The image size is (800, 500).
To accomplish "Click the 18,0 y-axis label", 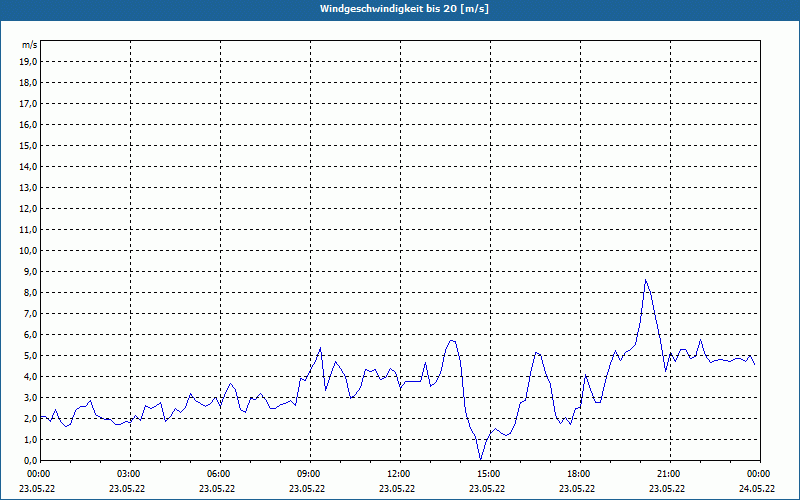I will pyautogui.click(x=29, y=83).
